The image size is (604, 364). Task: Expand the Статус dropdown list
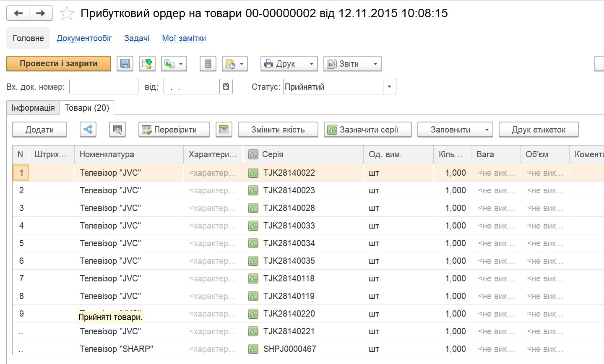click(389, 87)
